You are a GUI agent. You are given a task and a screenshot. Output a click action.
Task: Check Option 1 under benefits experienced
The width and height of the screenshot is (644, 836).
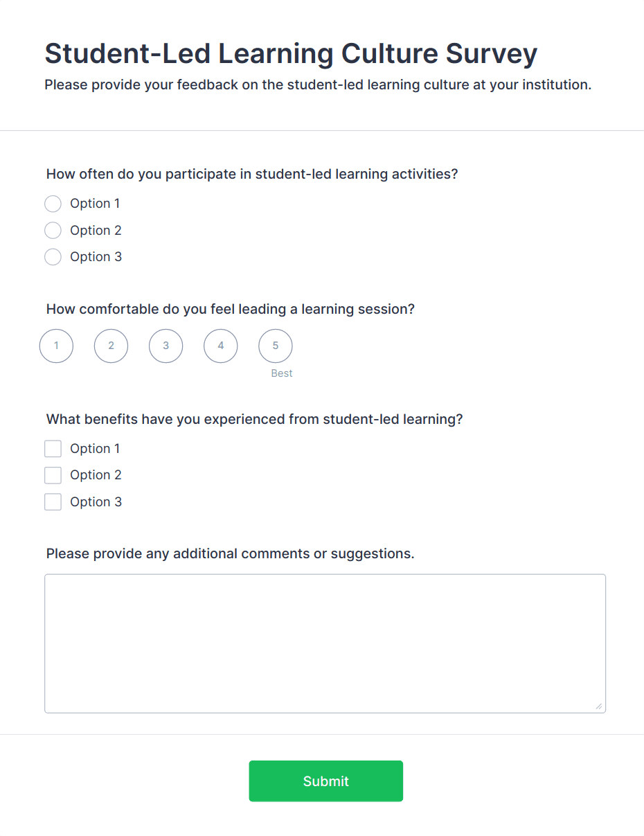(x=53, y=449)
